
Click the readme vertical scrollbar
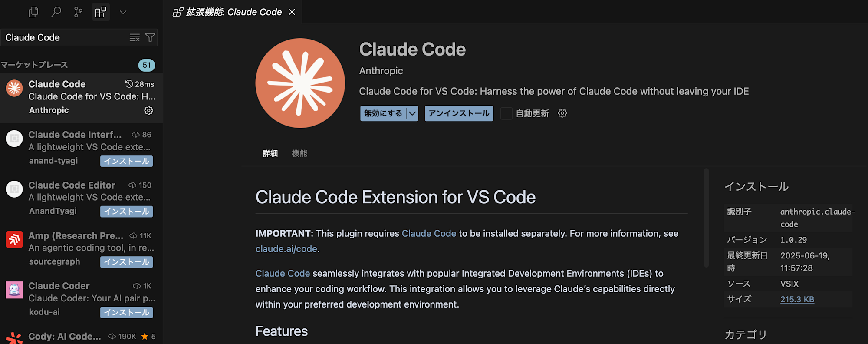click(x=707, y=218)
